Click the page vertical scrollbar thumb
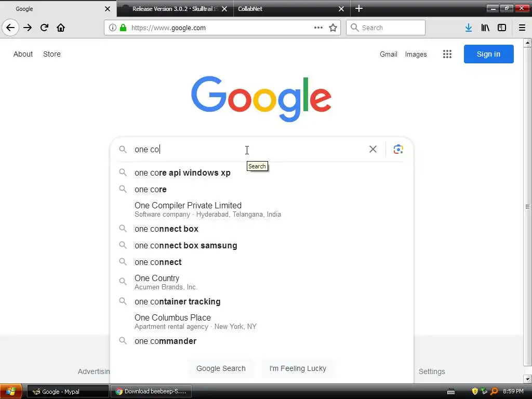This screenshot has width=532, height=399. (527, 207)
